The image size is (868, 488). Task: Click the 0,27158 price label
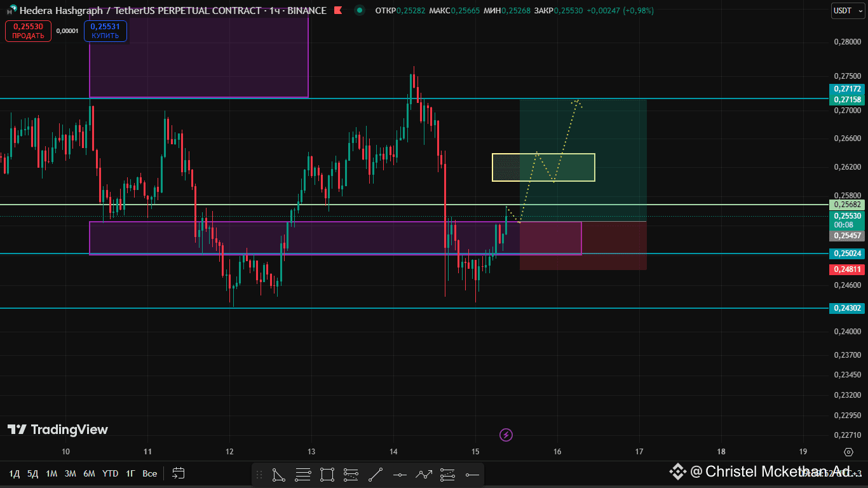848,99
